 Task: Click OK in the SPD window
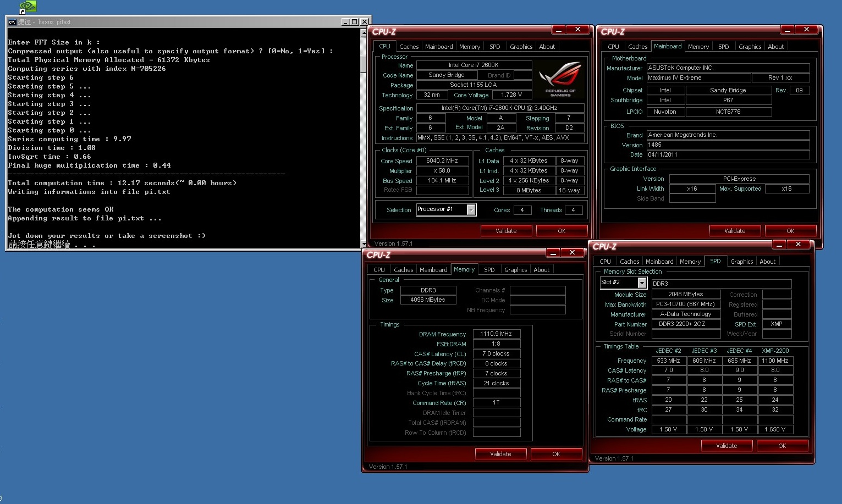click(782, 446)
